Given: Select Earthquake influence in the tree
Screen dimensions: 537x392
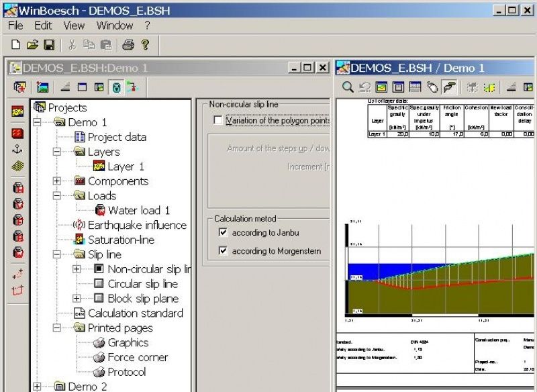Looking at the screenshot, I should point(137,225).
